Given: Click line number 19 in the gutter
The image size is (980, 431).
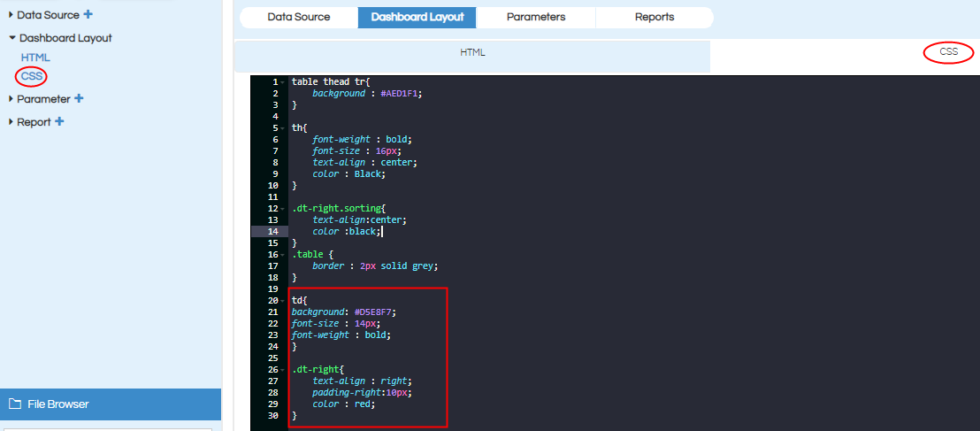Looking at the screenshot, I should pyautogui.click(x=273, y=289).
